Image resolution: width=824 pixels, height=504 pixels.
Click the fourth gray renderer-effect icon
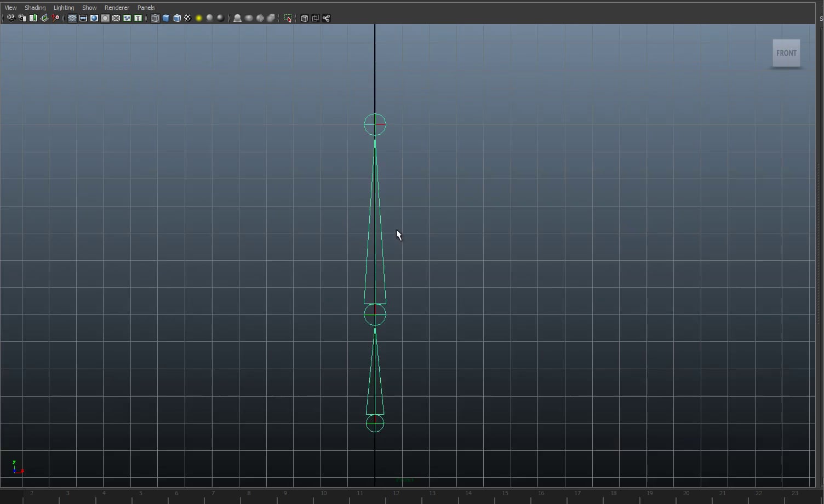click(271, 18)
